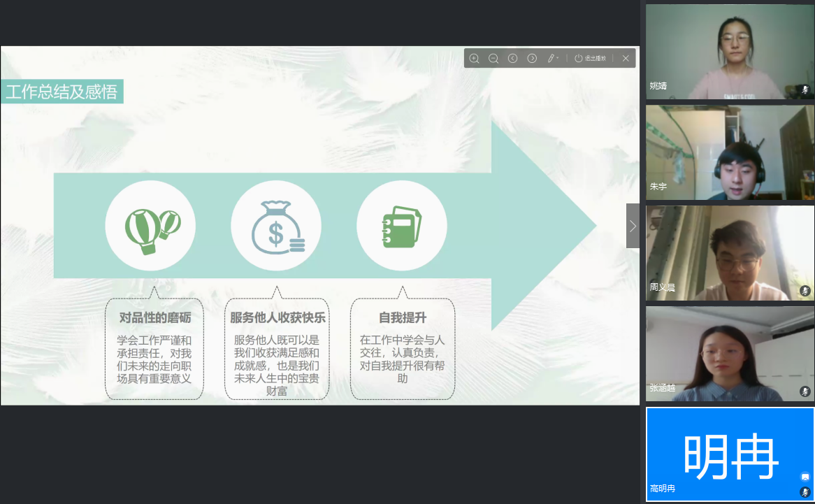Advance to next slide using toolbar arrow

pyautogui.click(x=532, y=59)
